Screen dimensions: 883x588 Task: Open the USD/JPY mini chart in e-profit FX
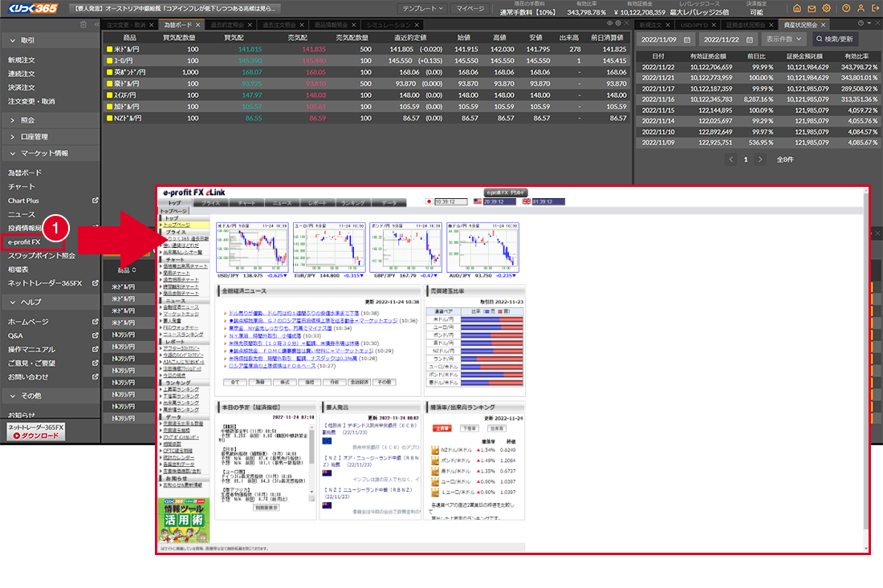click(252, 247)
